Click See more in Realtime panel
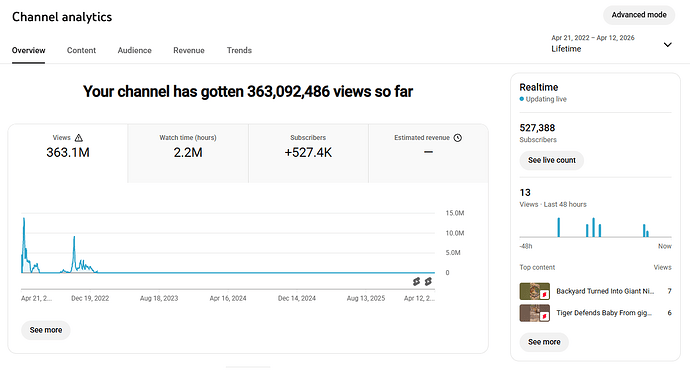This screenshot has height=370, width=690. pos(544,342)
